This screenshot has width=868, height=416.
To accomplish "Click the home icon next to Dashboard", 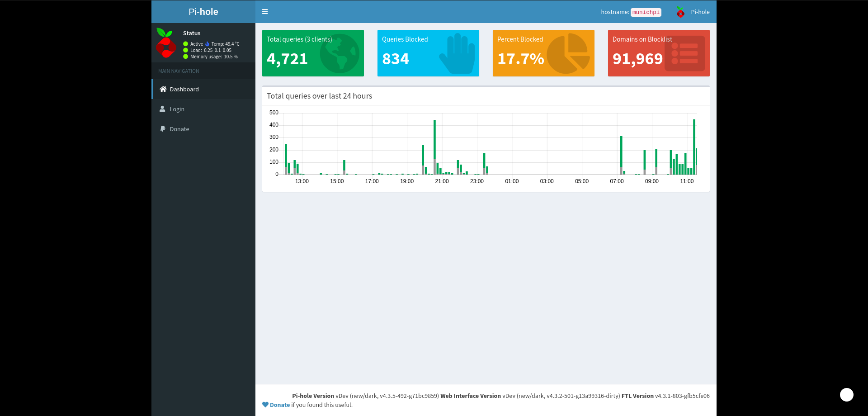I will [163, 89].
